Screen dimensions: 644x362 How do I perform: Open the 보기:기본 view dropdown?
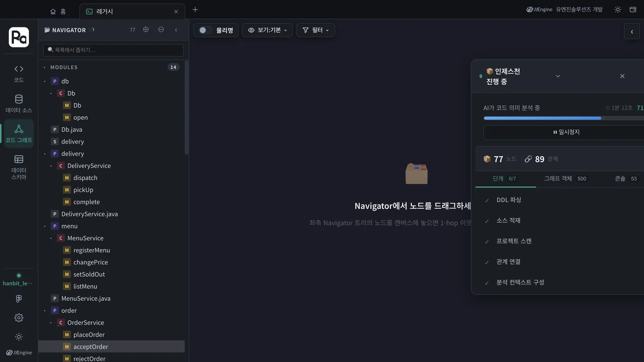[267, 30]
